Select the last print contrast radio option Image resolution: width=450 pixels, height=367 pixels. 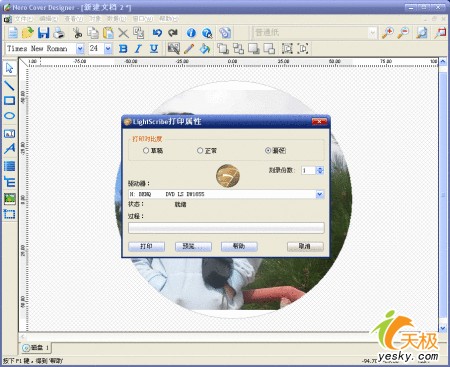[268, 151]
